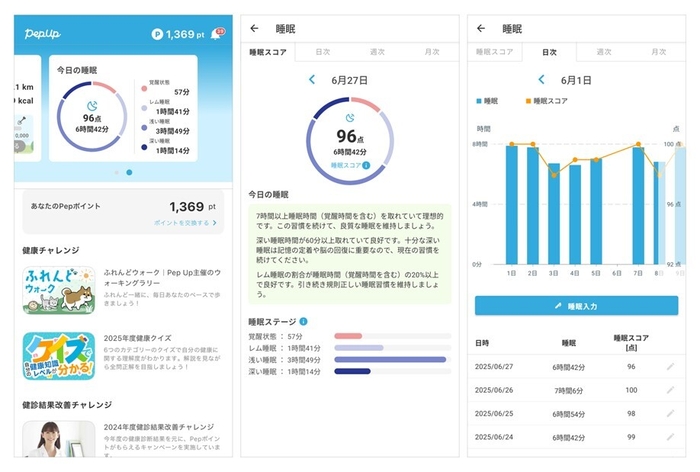Click info icon beside 睡眠ステージ heading
700x472 pixels.
tap(303, 321)
